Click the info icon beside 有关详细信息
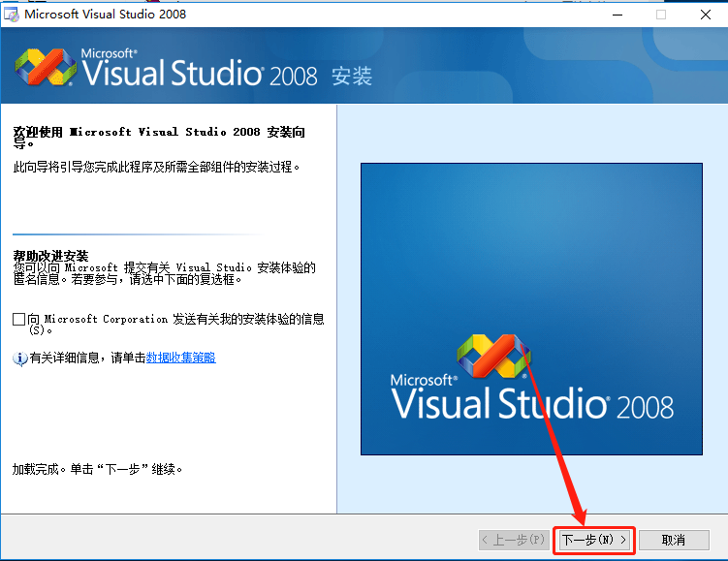The height and width of the screenshot is (561, 728). coord(20,358)
